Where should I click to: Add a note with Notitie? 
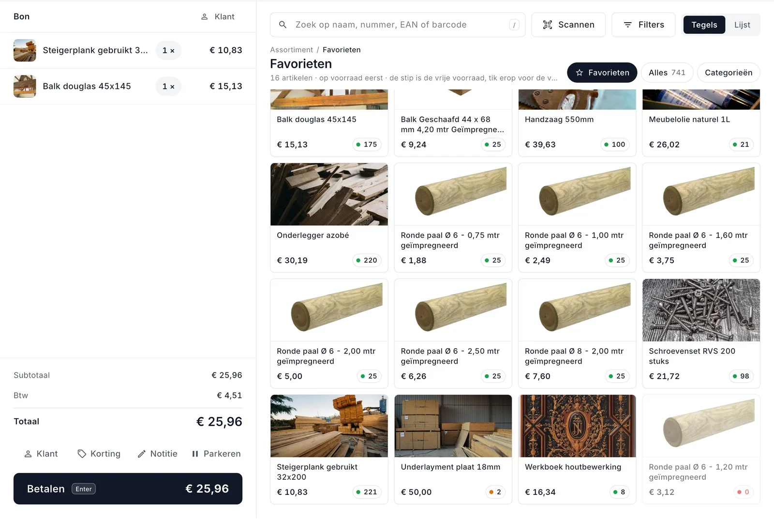point(157,454)
